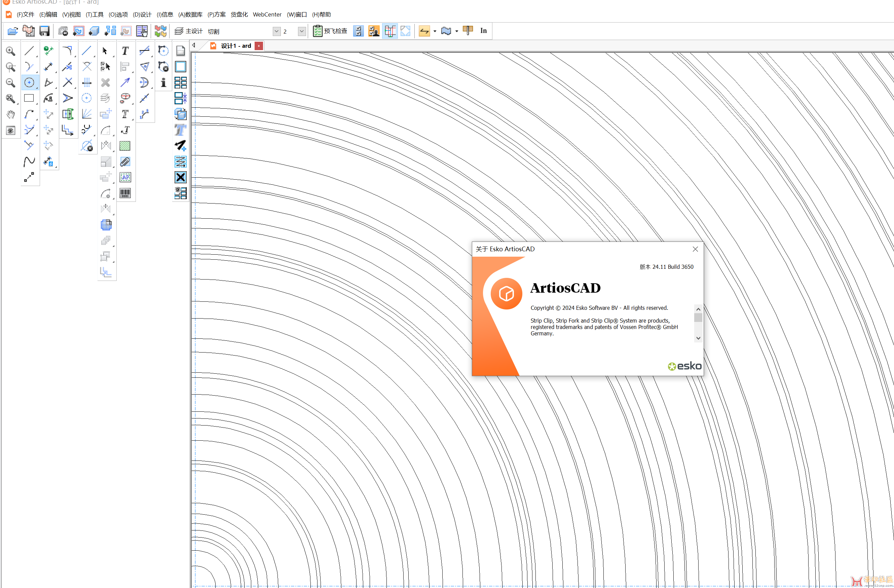Open the (A)数据库 menu
Image resolution: width=894 pixels, height=588 pixels.
point(190,15)
